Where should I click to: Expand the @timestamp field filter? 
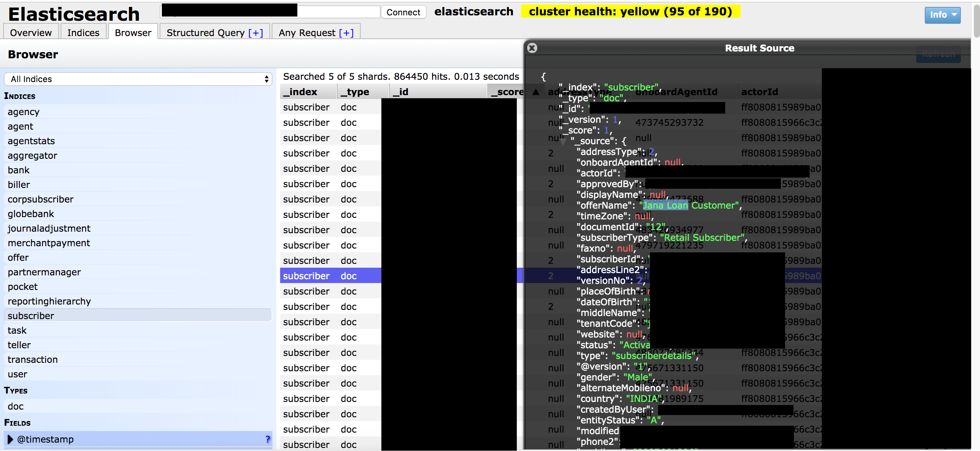coord(10,439)
